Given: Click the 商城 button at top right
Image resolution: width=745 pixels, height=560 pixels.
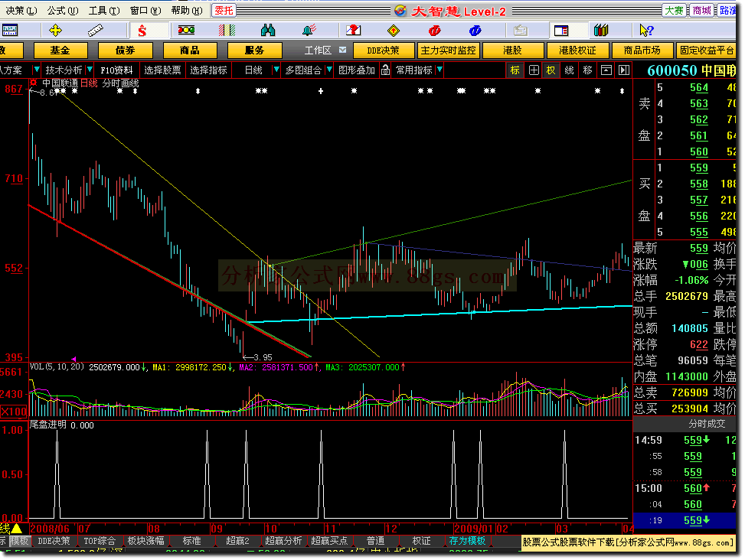Looking at the screenshot, I should click(702, 11).
